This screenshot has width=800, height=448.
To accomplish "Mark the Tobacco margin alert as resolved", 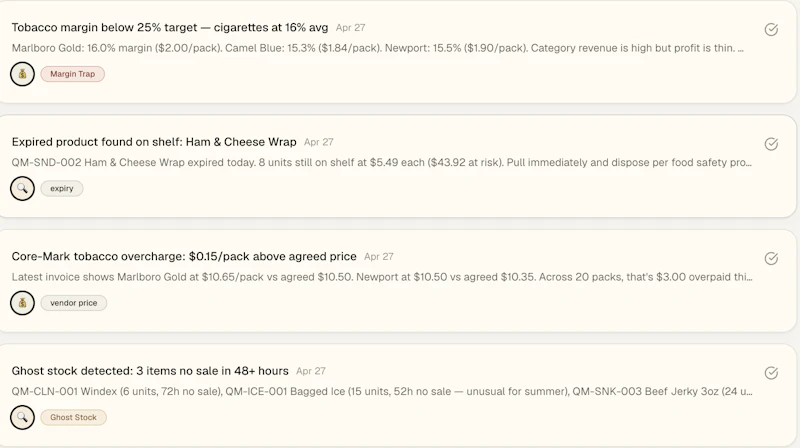I will click(x=771, y=30).
